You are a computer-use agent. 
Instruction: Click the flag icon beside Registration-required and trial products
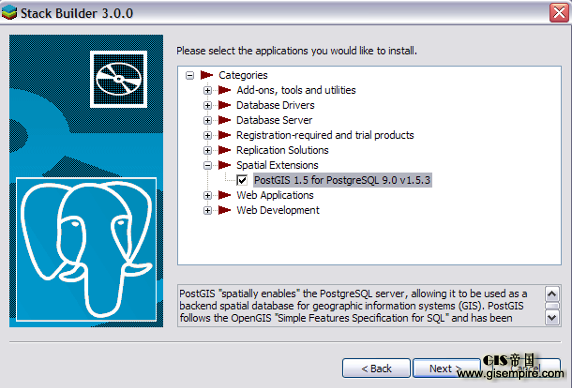(224, 135)
